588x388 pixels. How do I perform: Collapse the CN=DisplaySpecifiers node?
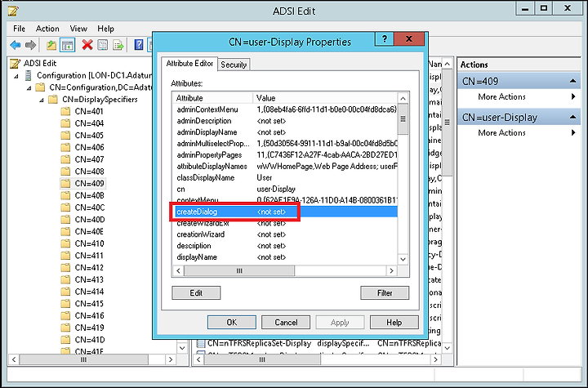click(42, 100)
